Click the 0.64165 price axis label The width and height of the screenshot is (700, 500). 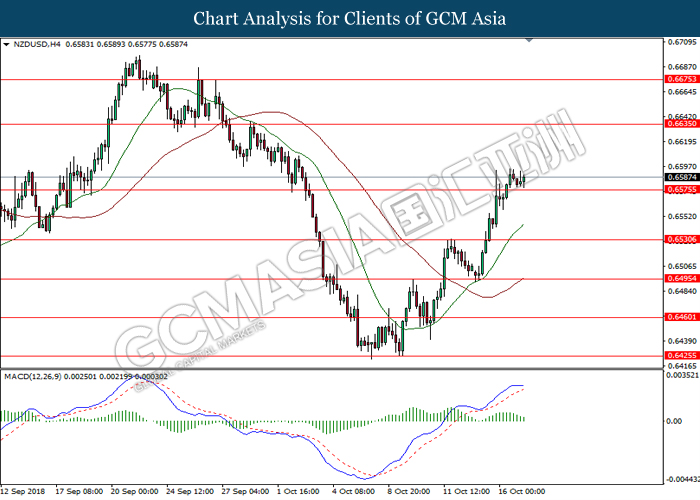tap(682, 366)
